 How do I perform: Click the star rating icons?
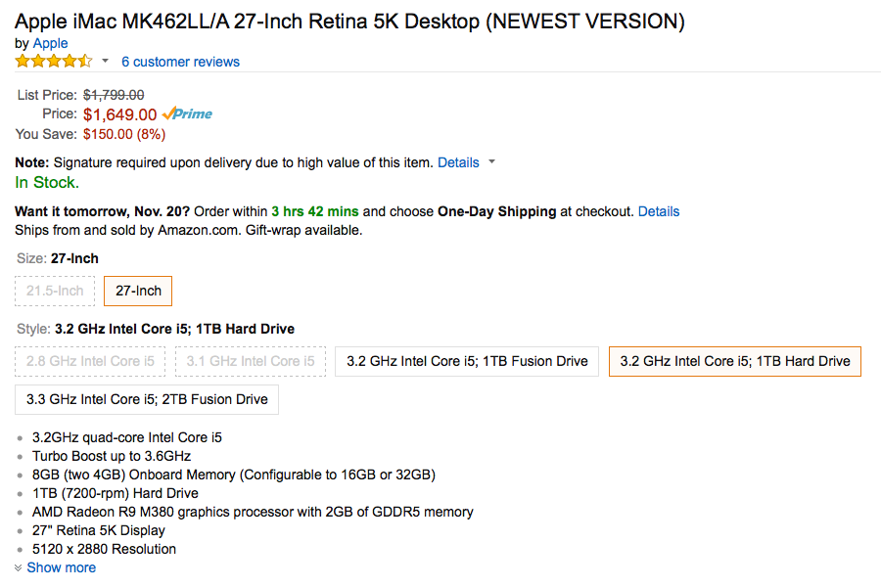click(x=54, y=62)
